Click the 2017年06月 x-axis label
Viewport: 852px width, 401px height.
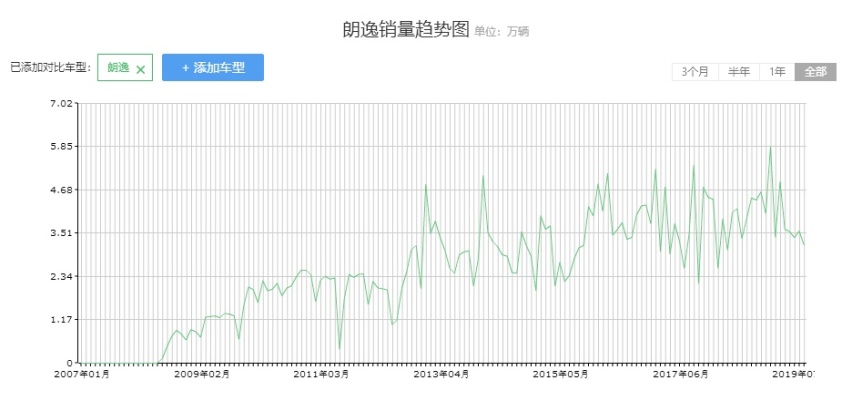(x=680, y=374)
